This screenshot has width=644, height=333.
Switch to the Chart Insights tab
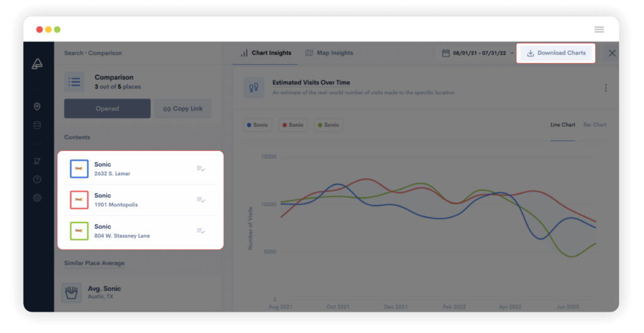pyautogui.click(x=266, y=53)
